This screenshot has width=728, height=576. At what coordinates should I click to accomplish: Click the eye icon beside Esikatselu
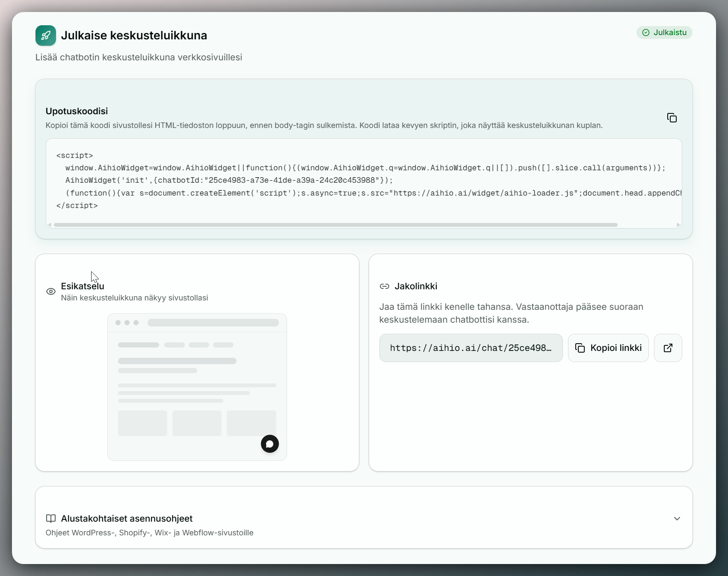tap(51, 291)
